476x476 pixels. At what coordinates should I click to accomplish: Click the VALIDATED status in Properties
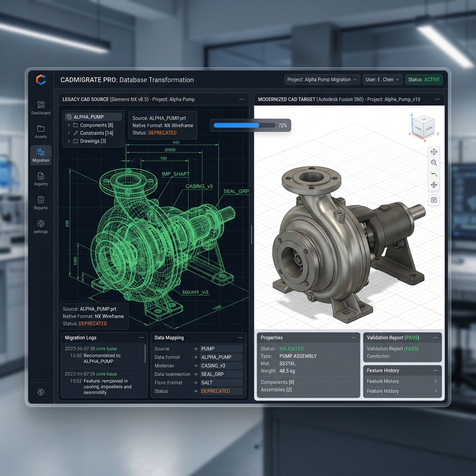291,349
